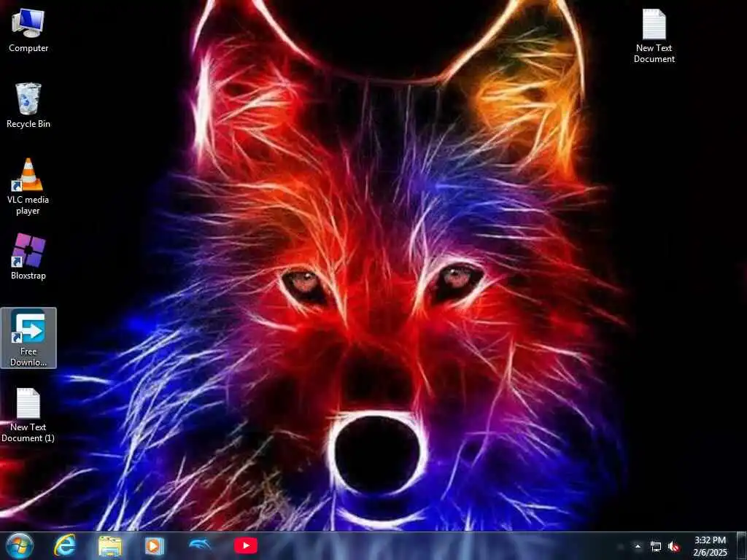Show hidden system tray icons arrow
Screen dimensions: 747x560
pyautogui.click(x=638, y=546)
